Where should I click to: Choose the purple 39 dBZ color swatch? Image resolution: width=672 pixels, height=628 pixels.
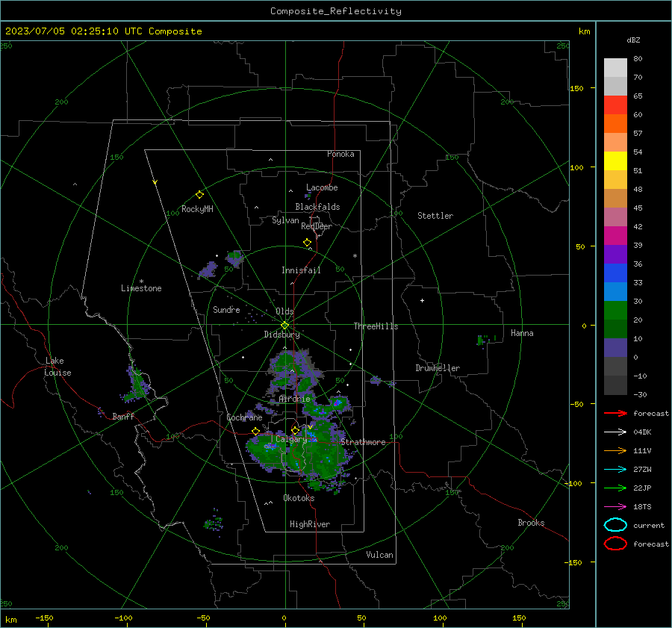(x=615, y=254)
